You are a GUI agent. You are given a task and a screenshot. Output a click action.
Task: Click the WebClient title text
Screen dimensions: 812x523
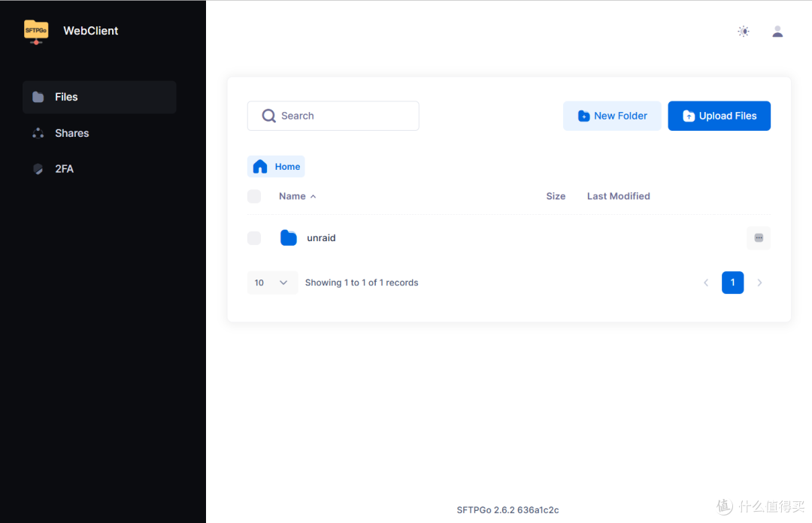[x=91, y=31]
